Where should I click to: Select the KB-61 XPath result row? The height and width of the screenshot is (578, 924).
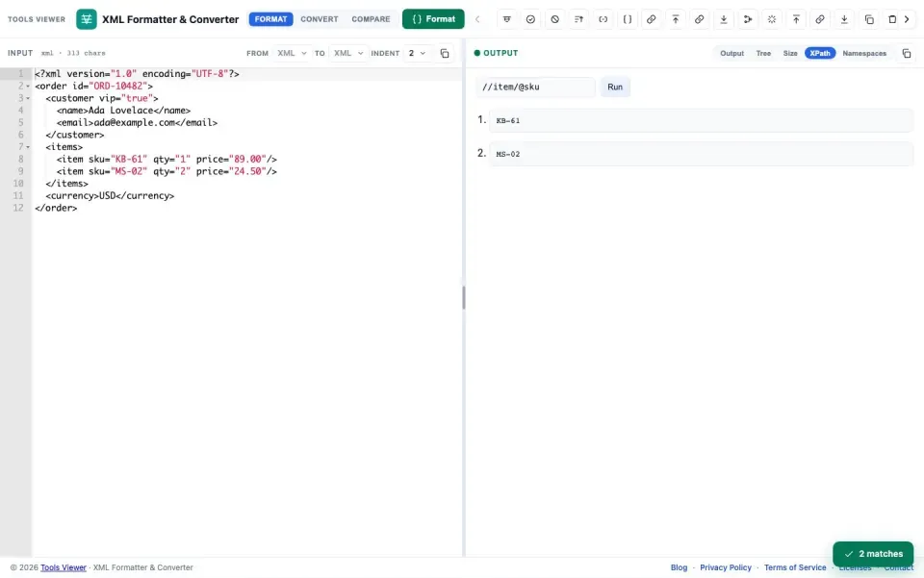click(702, 120)
